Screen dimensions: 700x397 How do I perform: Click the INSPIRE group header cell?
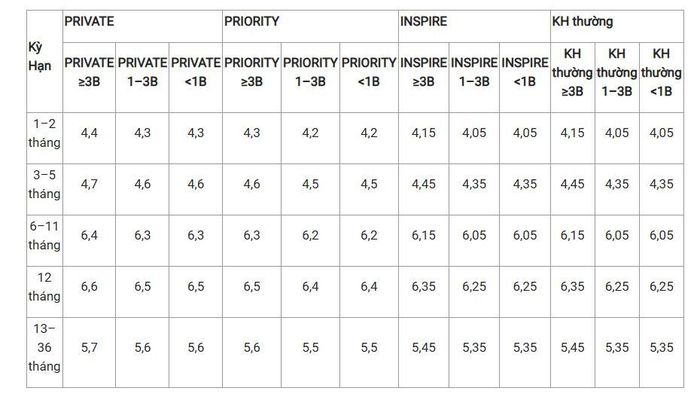point(474,26)
